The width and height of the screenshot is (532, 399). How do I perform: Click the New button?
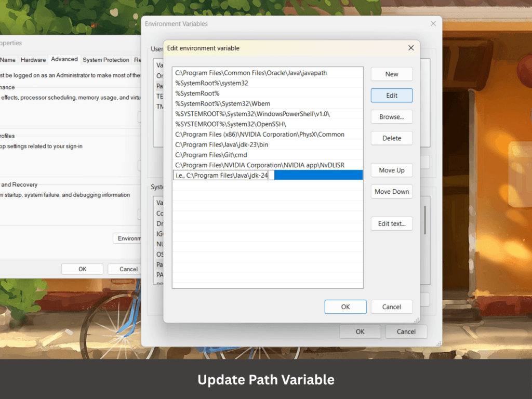391,74
